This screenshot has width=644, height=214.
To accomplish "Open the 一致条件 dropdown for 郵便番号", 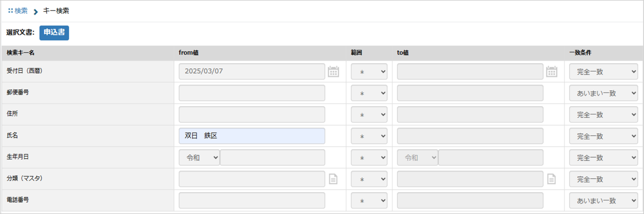I will pyautogui.click(x=603, y=93).
